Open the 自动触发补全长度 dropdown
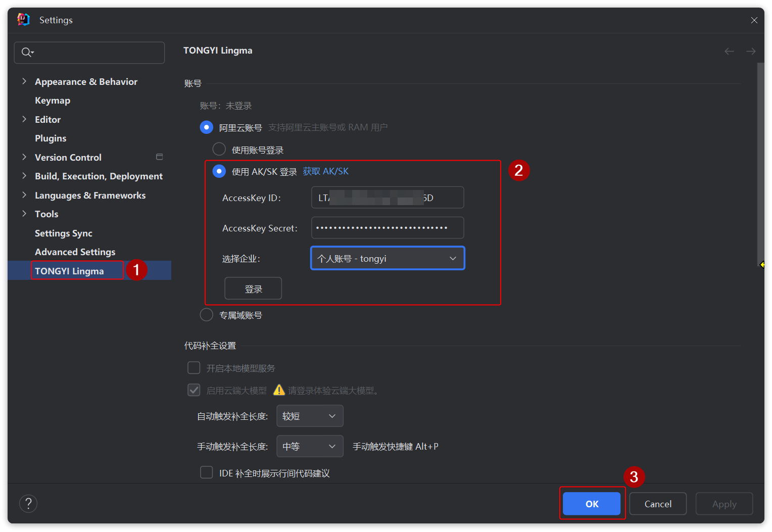Screen dimensions: 772x532 310,416
